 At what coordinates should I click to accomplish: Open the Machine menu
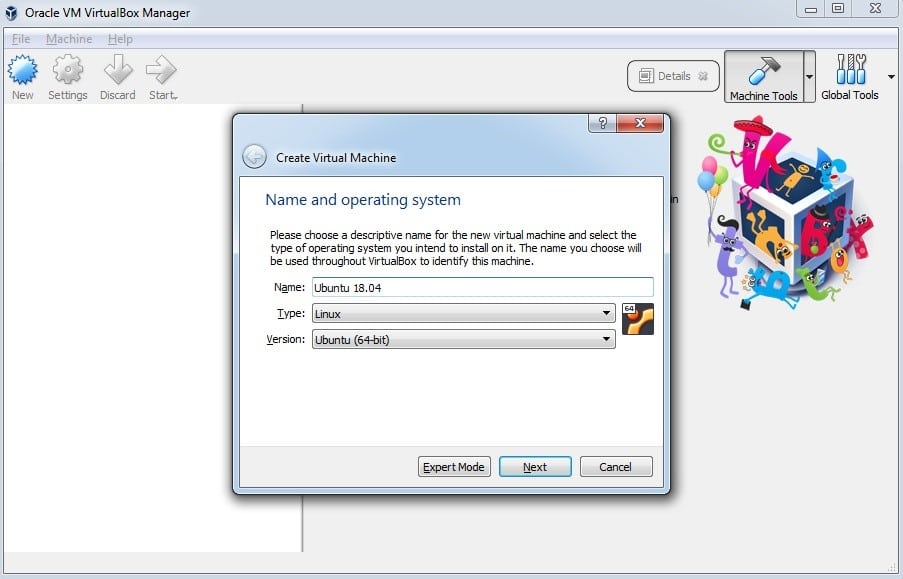tap(69, 39)
